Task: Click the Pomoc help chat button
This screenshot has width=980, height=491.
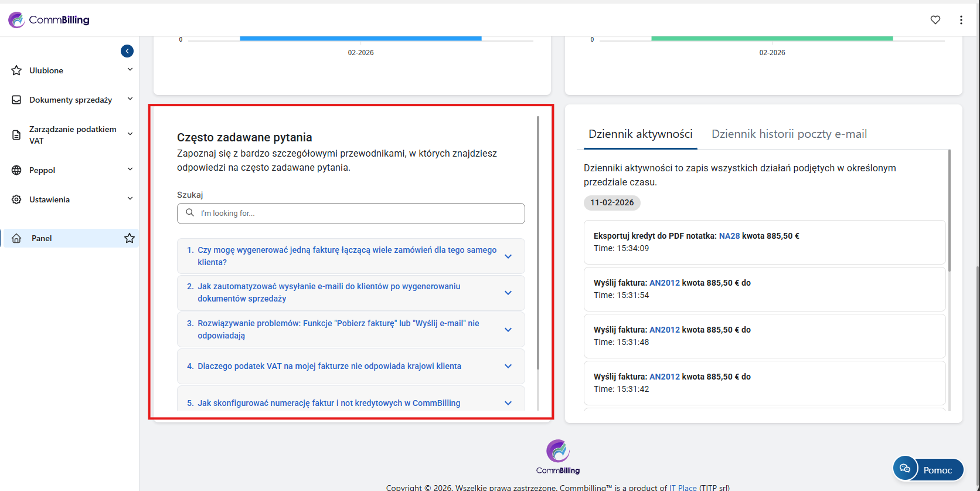Action: (x=928, y=469)
